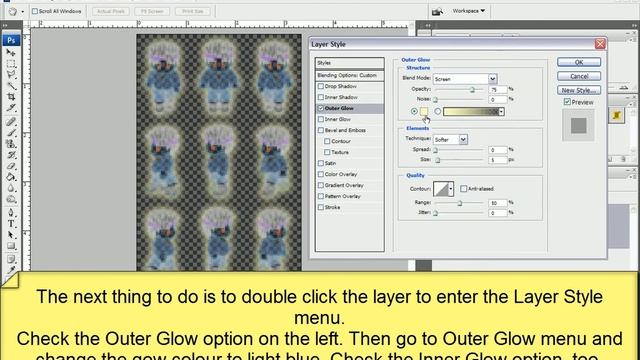Enable the Pattern Overlay effect
The height and width of the screenshot is (360, 640).
click(321, 196)
